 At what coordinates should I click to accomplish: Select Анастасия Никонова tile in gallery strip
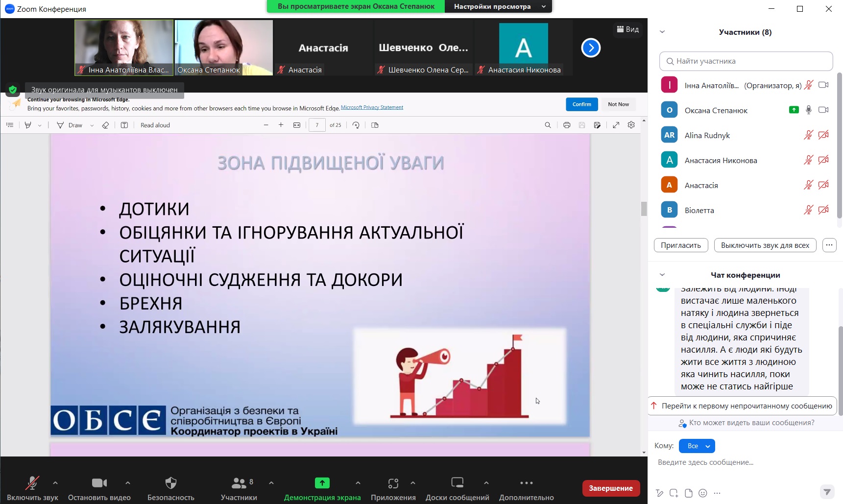[524, 48]
